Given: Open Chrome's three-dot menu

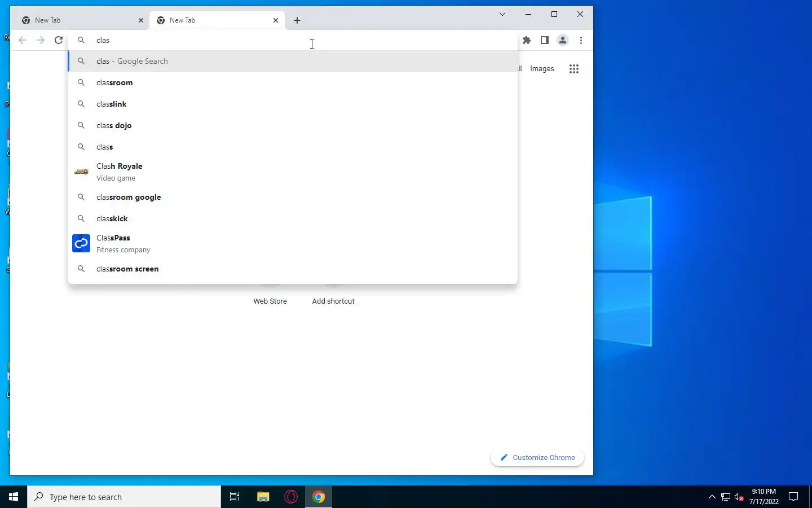Looking at the screenshot, I should click(x=581, y=40).
